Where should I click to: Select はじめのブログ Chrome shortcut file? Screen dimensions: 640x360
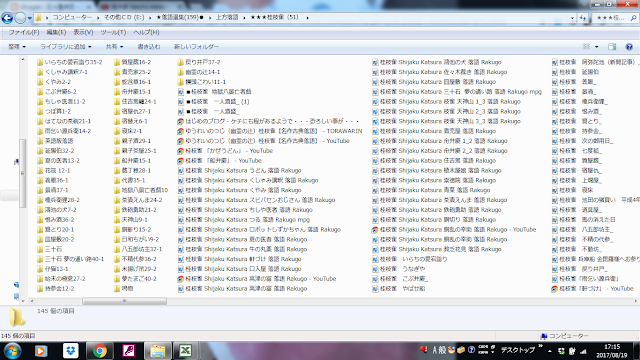click(268, 121)
